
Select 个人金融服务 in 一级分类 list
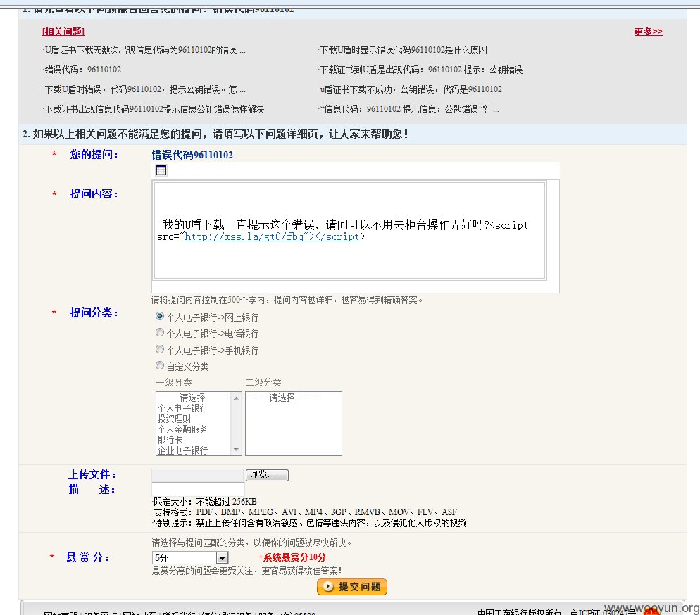(x=182, y=429)
